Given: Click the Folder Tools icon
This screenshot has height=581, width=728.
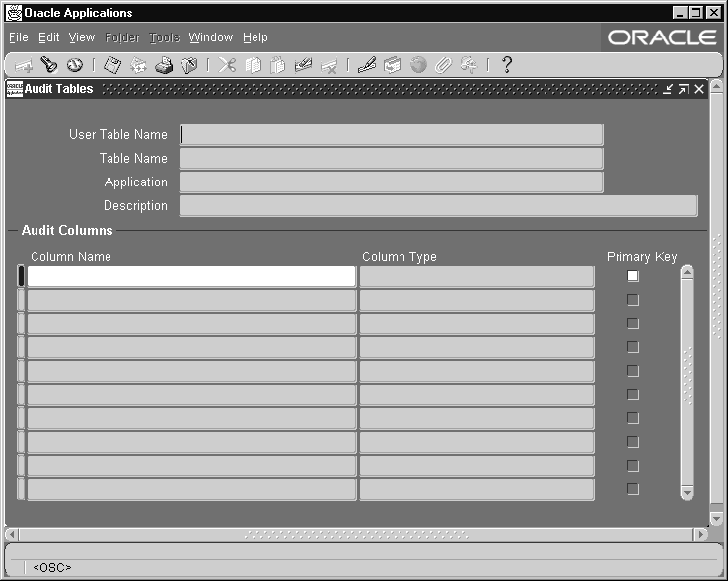Looking at the screenshot, I should pyautogui.click(x=469, y=65).
